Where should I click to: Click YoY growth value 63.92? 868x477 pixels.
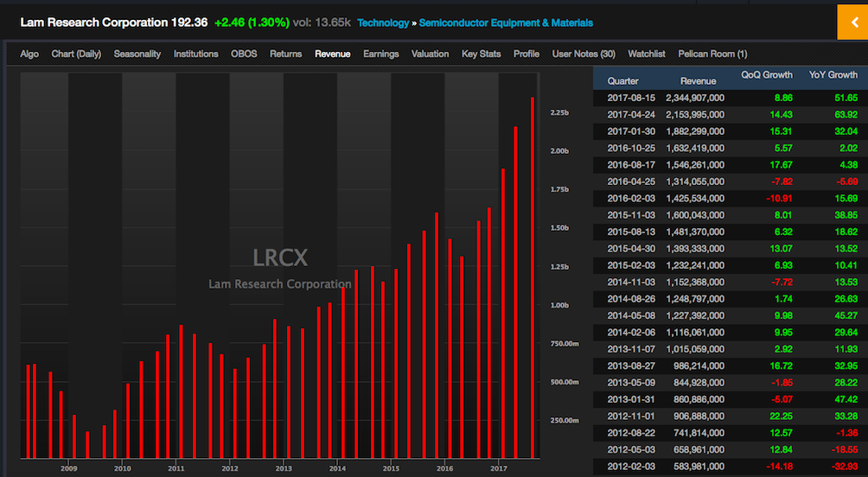pyautogui.click(x=846, y=115)
